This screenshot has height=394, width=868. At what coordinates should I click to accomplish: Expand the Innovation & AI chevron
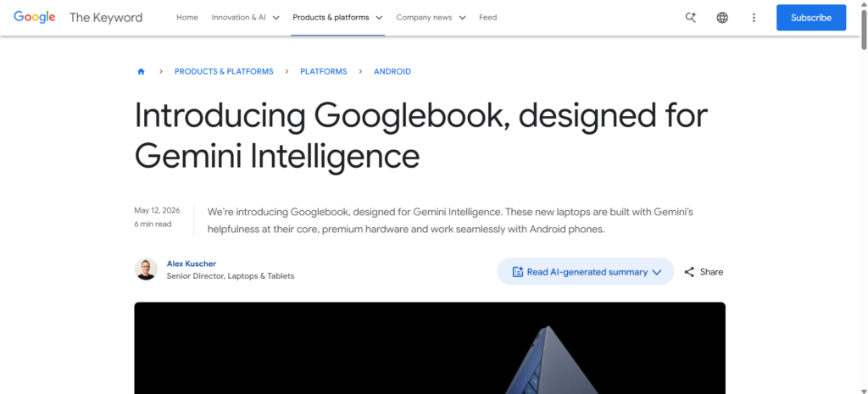point(275,18)
